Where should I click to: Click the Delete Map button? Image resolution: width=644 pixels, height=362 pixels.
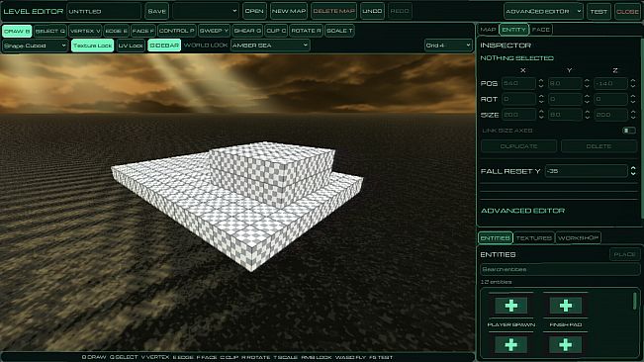pos(334,12)
